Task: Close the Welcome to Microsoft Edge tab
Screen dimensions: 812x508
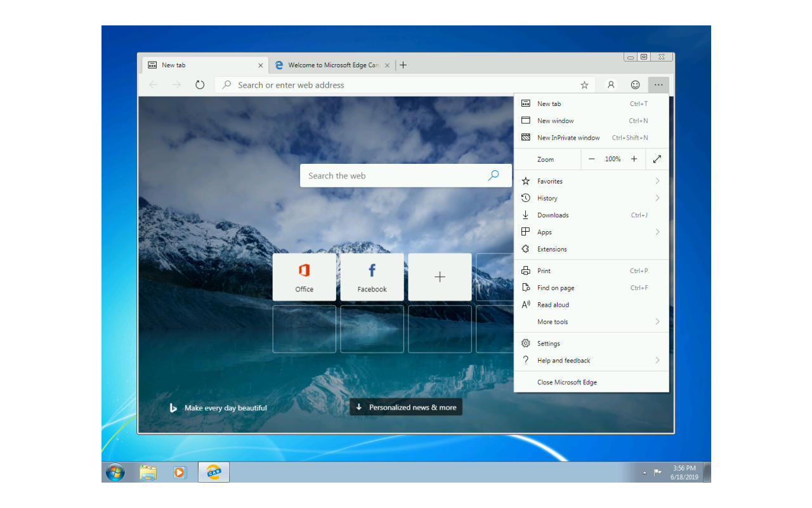Action: pos(387,65)
